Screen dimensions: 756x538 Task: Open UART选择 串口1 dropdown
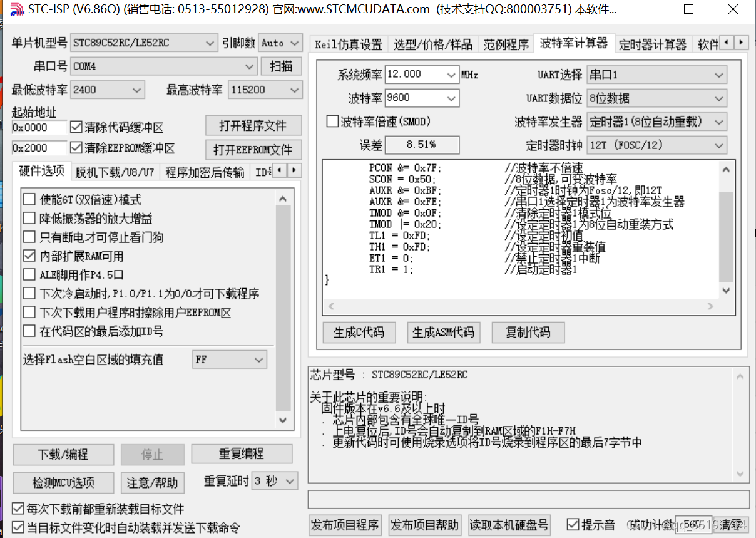pyautogui.click(x=657, y=75)
